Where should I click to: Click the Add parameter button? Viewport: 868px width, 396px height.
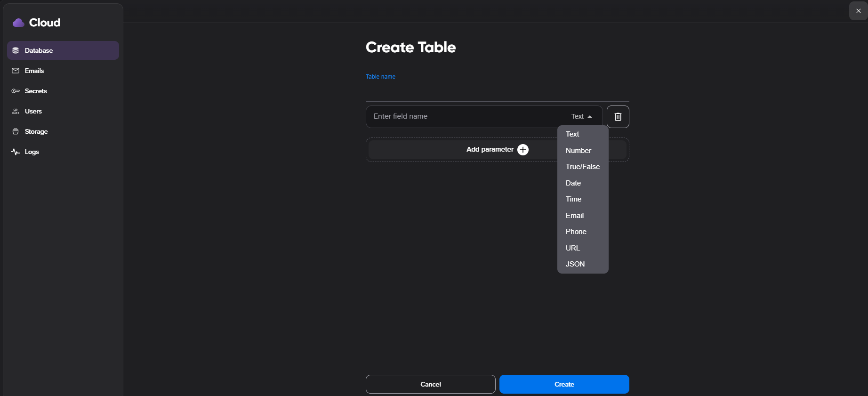(x=497, y=150)
